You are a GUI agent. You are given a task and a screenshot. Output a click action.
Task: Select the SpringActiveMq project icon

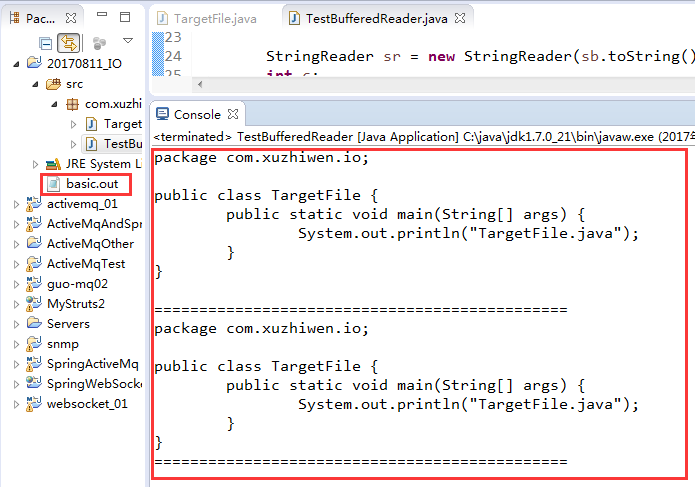(34, 364)
